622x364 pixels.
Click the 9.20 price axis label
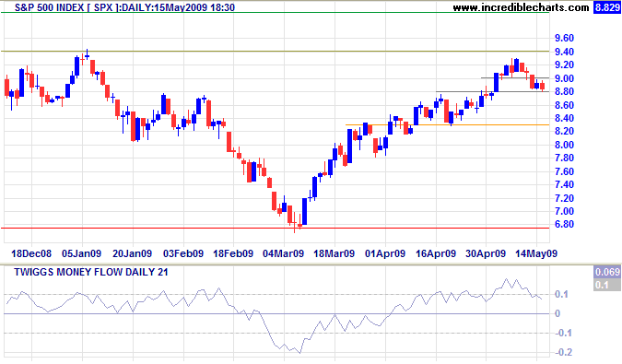click(x=564, y=65)
